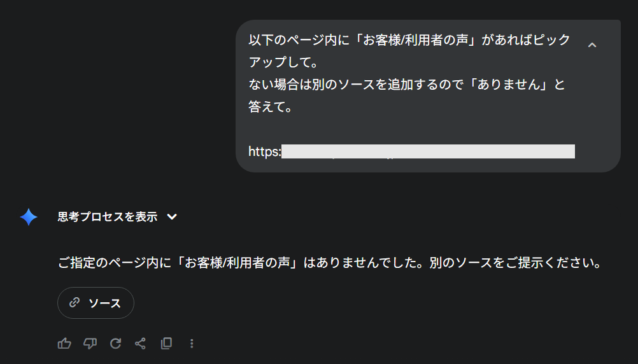638x364 pixels.
Task: Regenerate the response with the redo icon
Action: click(115, 344)
